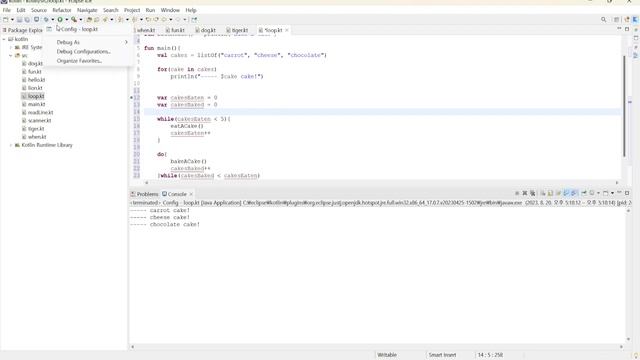
Task: Click the console horizontal scrollbar right arrow
Action: tap(621, 347)
